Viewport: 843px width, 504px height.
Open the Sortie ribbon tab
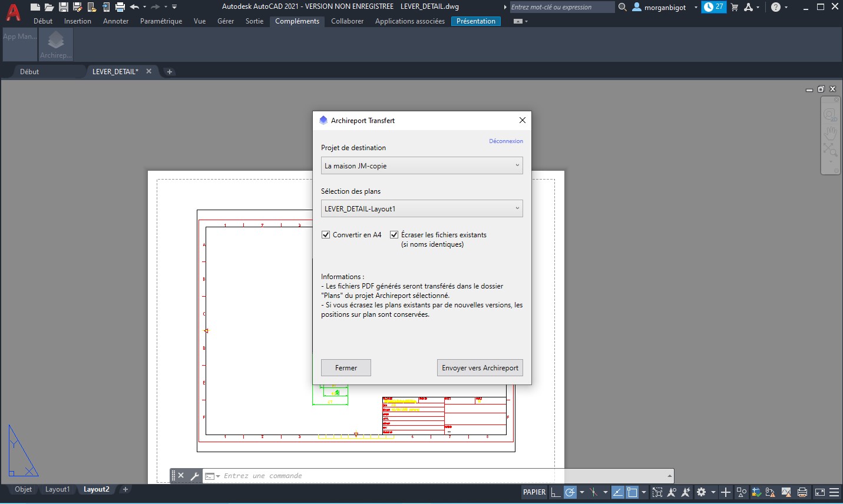point(254,21)
